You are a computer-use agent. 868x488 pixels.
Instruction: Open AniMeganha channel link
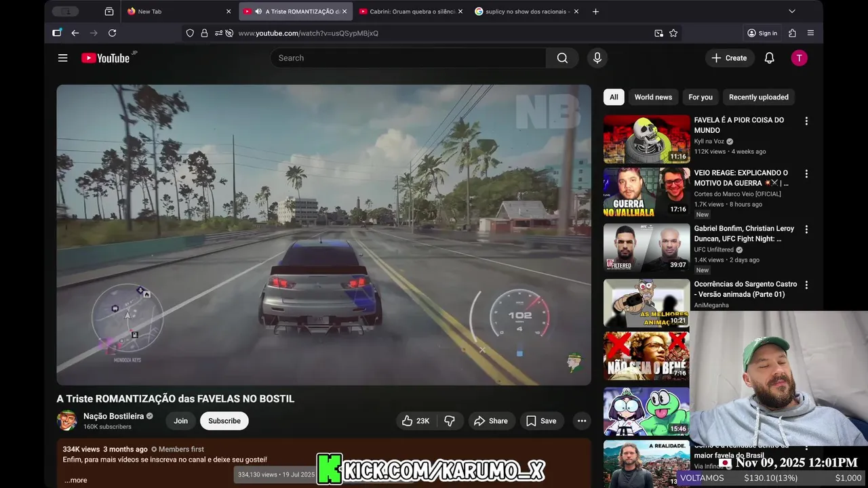pyautogui.click(x=711, y=305)
